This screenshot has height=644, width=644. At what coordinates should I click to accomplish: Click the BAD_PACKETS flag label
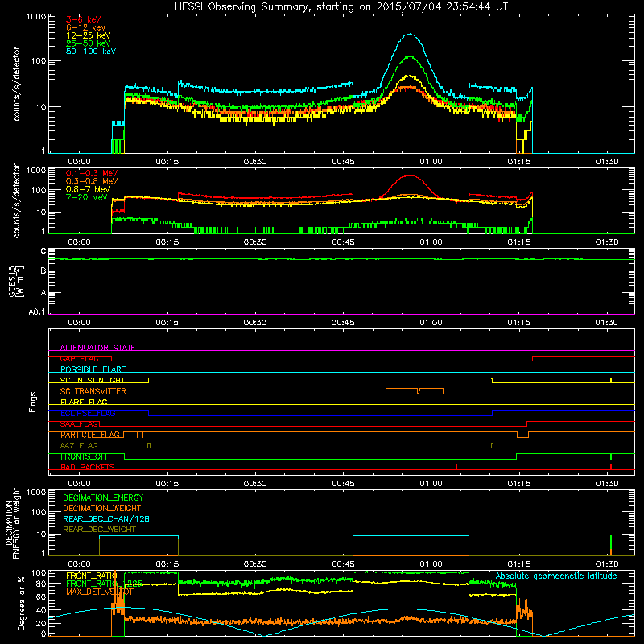pos(88,467)
